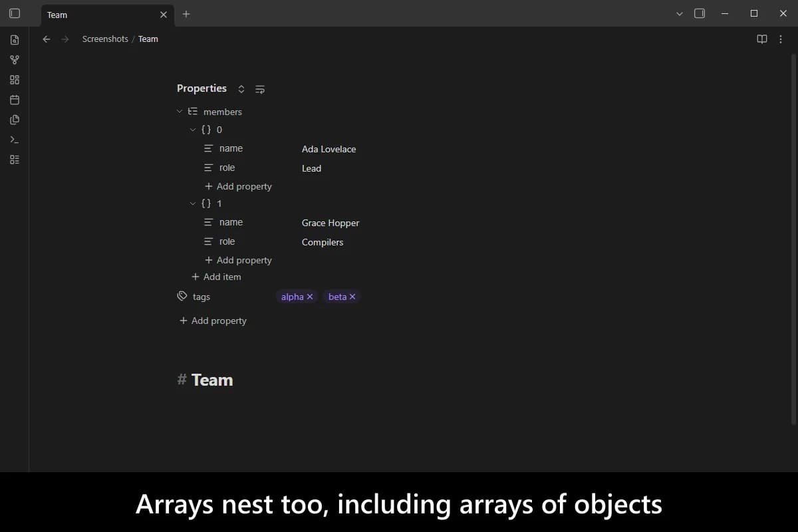Navigate forward with the right arrow
Viewport: 798px width, 532px height.
pos(65,39)
